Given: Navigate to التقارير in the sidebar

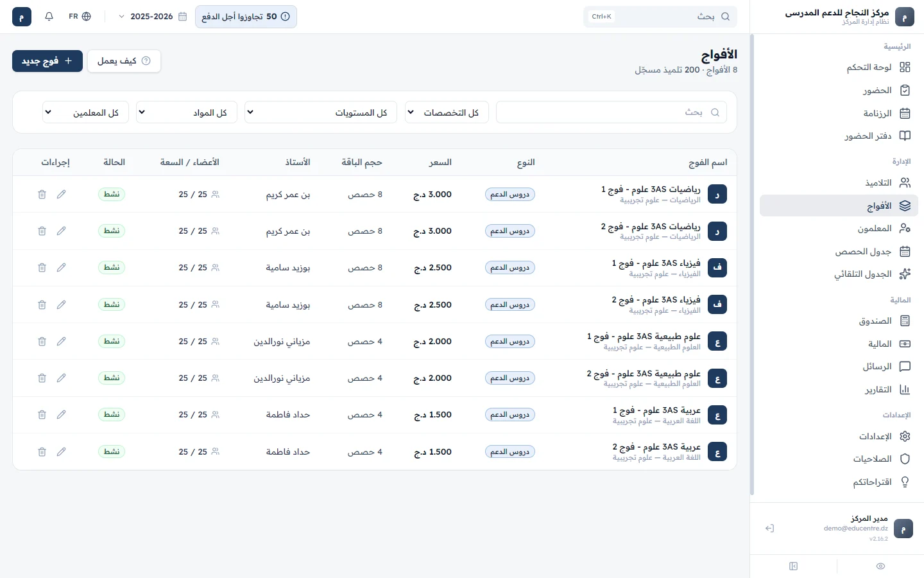Looking at the screenshot, I should (x=837, y=390).
